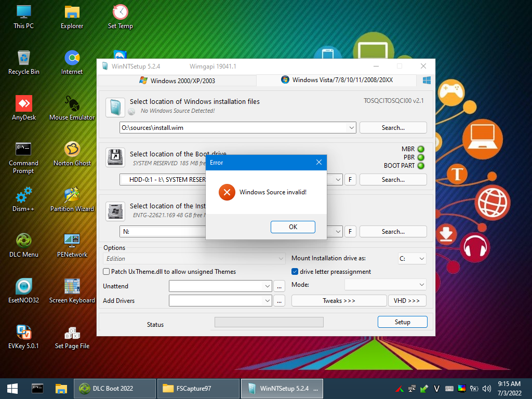Screen dimensions: 532x399
Task: Toggle Patch UxTheme.dll checkbox
Action: tap(106, 271)
